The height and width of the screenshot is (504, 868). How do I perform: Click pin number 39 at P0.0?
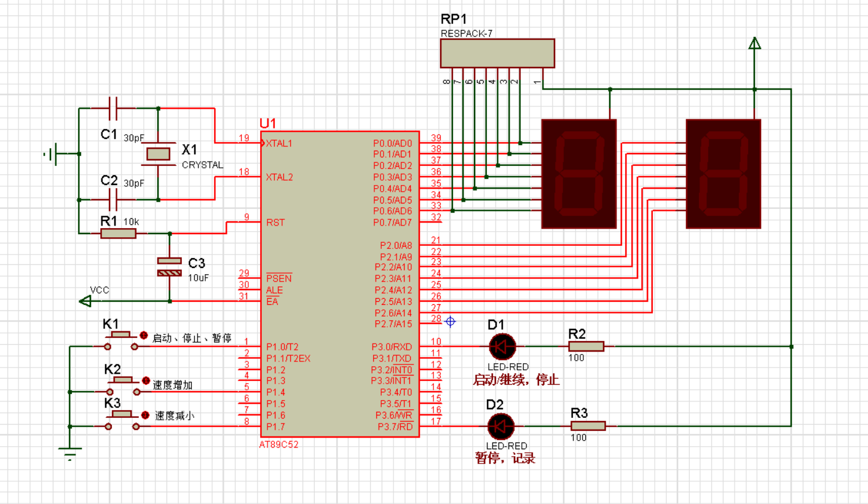coord(436,138)
